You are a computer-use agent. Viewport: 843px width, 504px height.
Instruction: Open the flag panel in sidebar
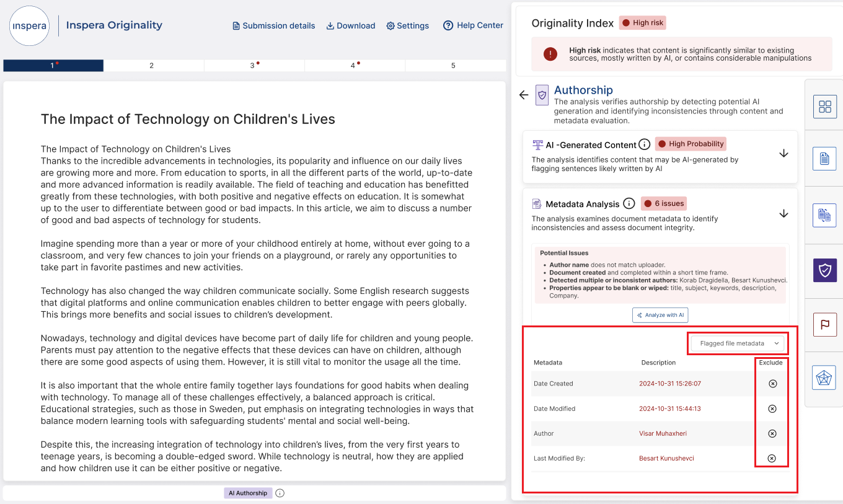coord(825,324)
